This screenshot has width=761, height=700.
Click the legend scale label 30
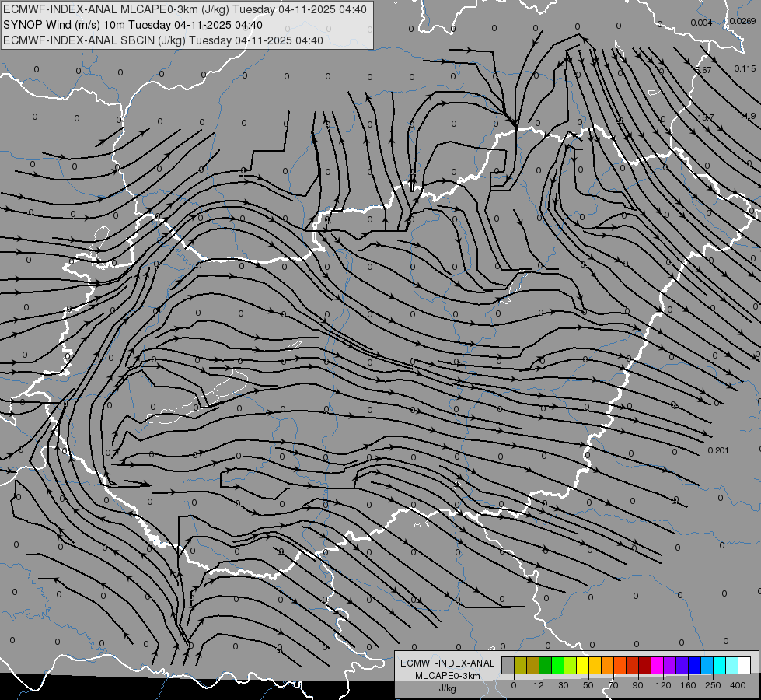point(564,685)
